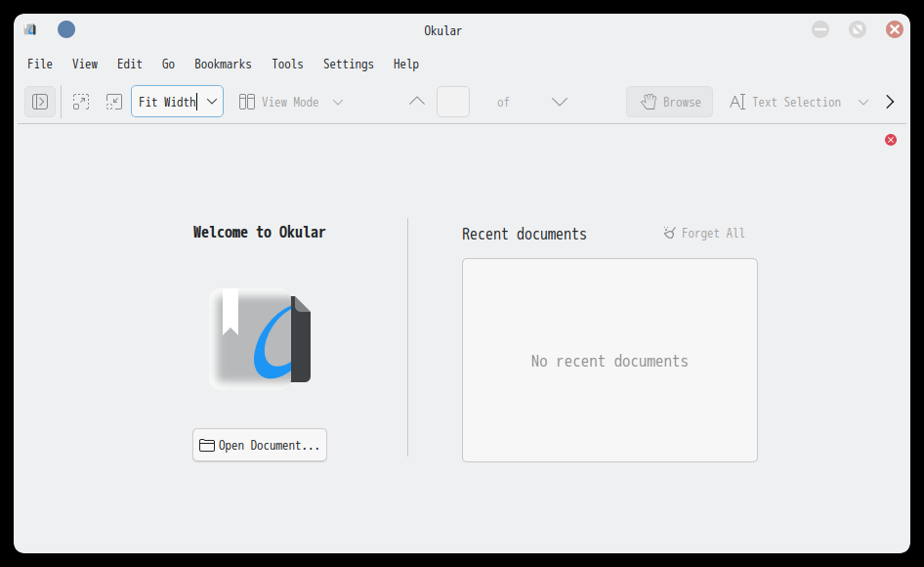Open the Help menu

point(406,64)
